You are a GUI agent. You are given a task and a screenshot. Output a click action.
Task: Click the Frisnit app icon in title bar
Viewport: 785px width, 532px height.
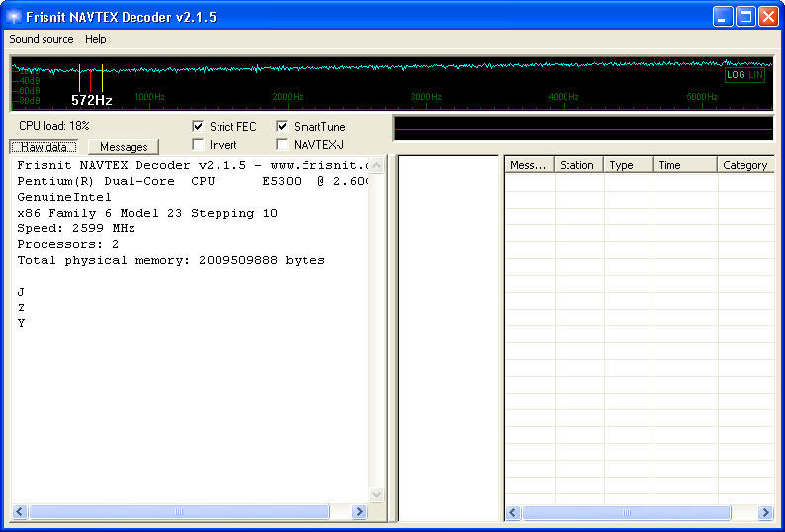(x=14, y=17)
